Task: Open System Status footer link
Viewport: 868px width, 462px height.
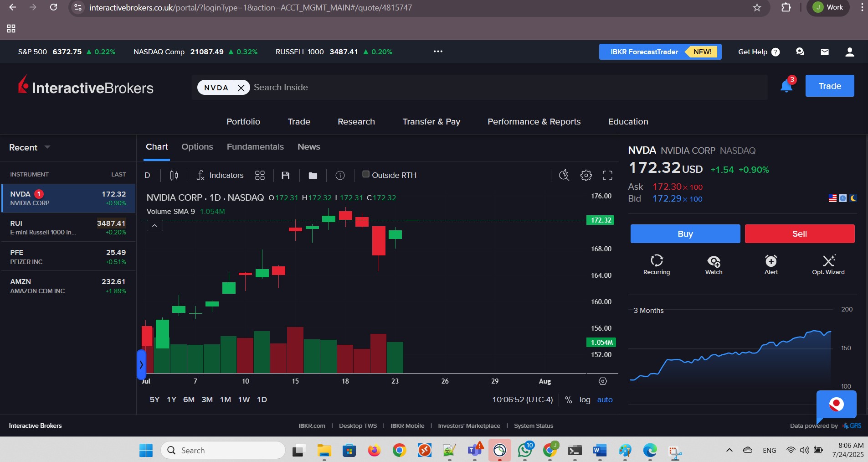Action: click(x=533, y=426)
